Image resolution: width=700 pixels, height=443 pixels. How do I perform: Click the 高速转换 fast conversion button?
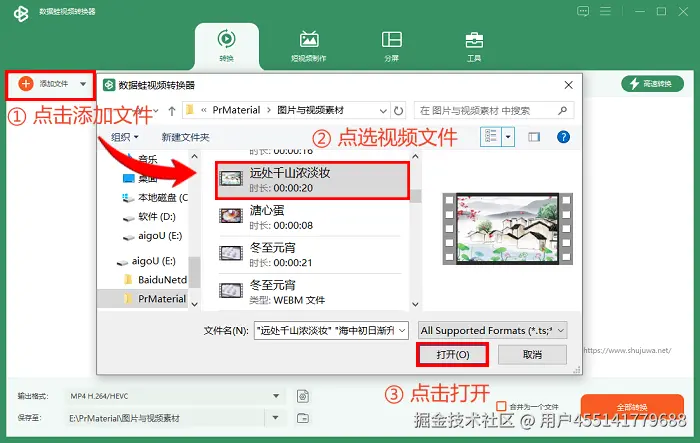652,84
